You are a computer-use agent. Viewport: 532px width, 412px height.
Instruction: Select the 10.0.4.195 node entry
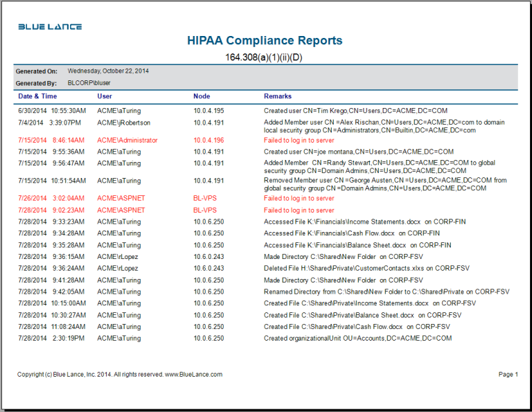click(209, 111)
